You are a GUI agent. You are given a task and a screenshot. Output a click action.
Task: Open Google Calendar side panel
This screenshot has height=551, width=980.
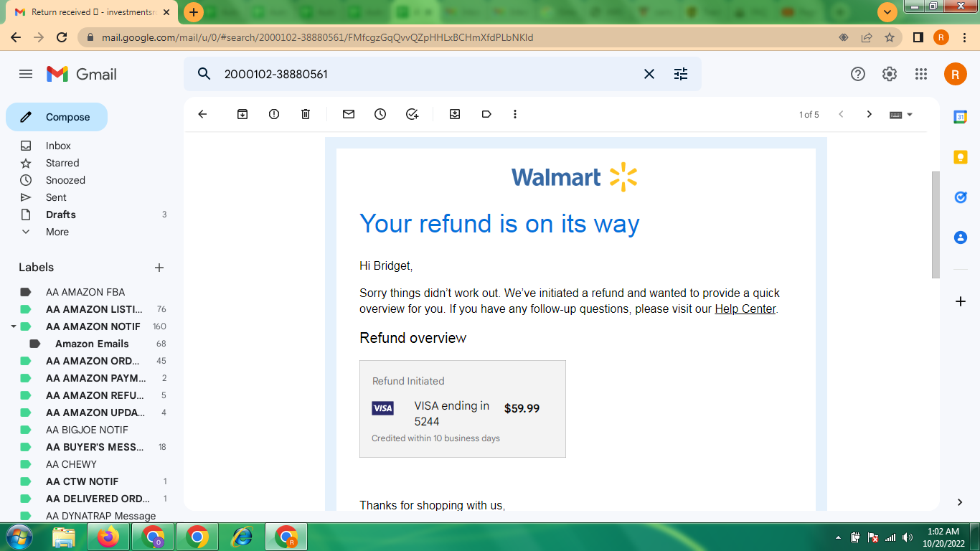coord(961,117)
